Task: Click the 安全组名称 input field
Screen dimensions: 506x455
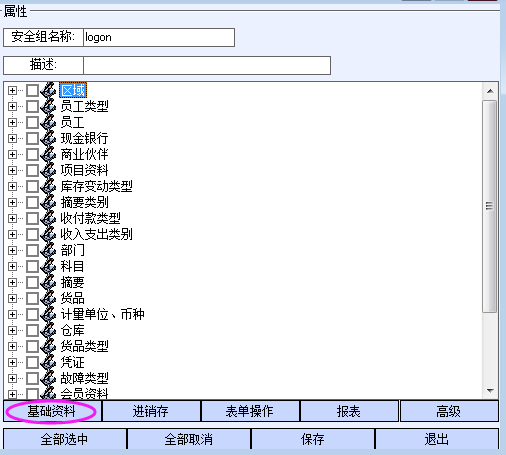Action: [x=159, y=37]
